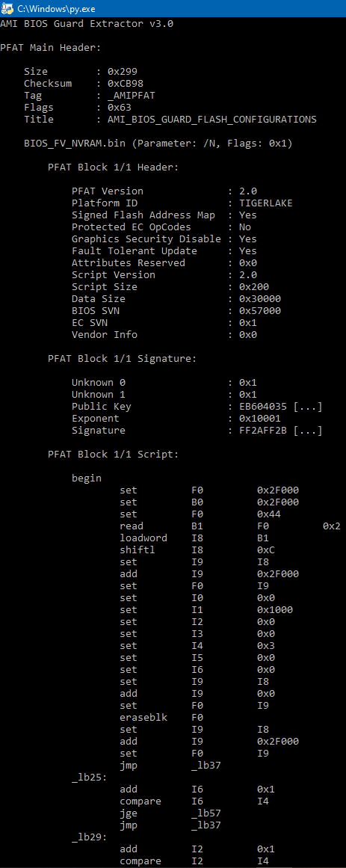The height and width of the screenshot is (868, 346).
Task: Click the PFAT Main Header heading
Action: [x=51, y=48]
